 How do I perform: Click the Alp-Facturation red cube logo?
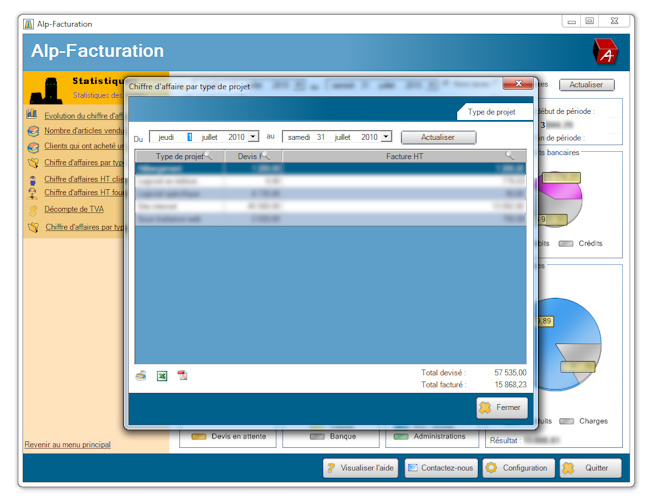click(x=604, y=51)
